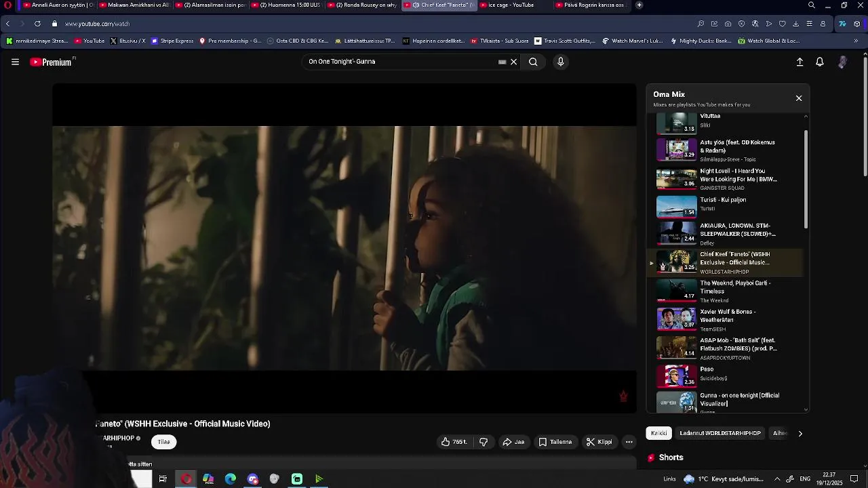This screenshot has height=488, width=868.
Task: Open a new browser tab
Action: click(x=639, y=5)
